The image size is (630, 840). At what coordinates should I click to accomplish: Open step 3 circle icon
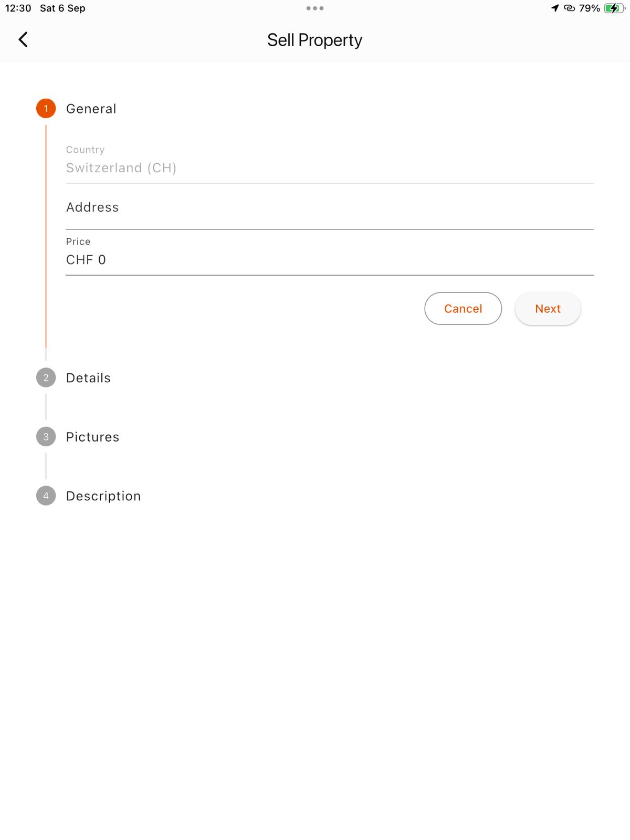[46, 437]
